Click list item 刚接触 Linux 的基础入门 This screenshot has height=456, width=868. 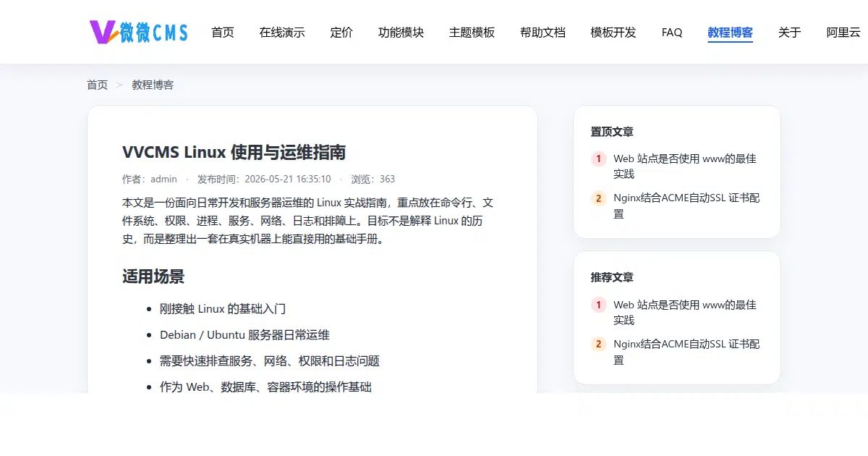point(223,308)
